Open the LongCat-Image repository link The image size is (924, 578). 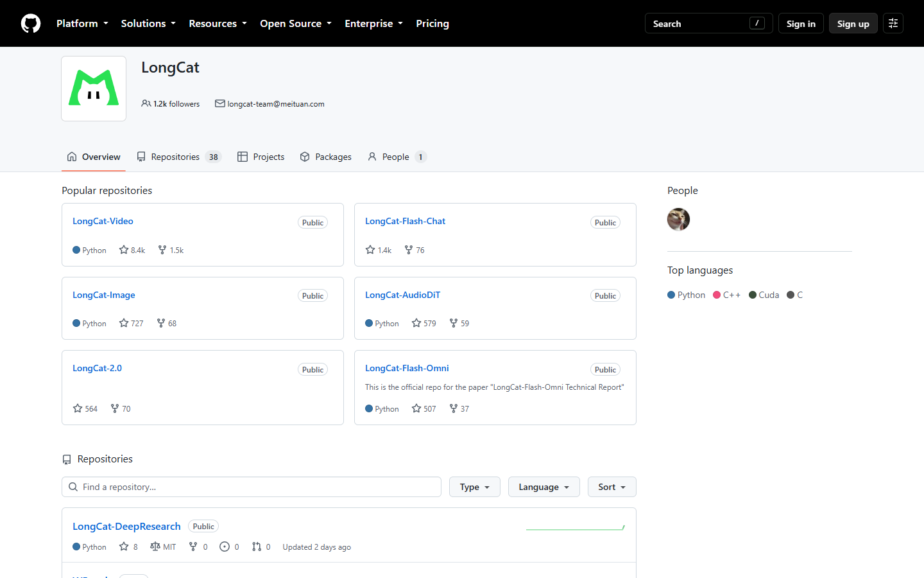104,295
